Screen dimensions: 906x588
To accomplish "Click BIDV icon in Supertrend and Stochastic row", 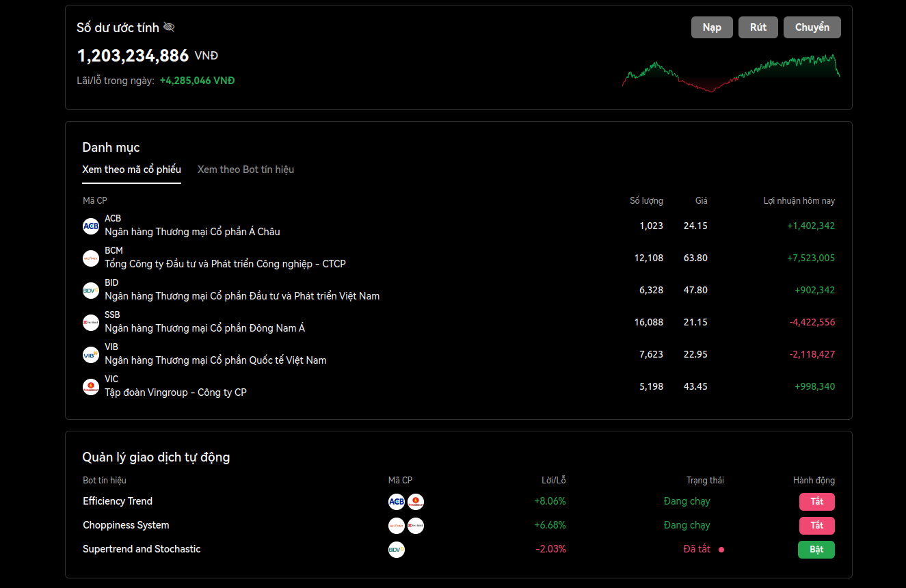I will tap(397, 550).
